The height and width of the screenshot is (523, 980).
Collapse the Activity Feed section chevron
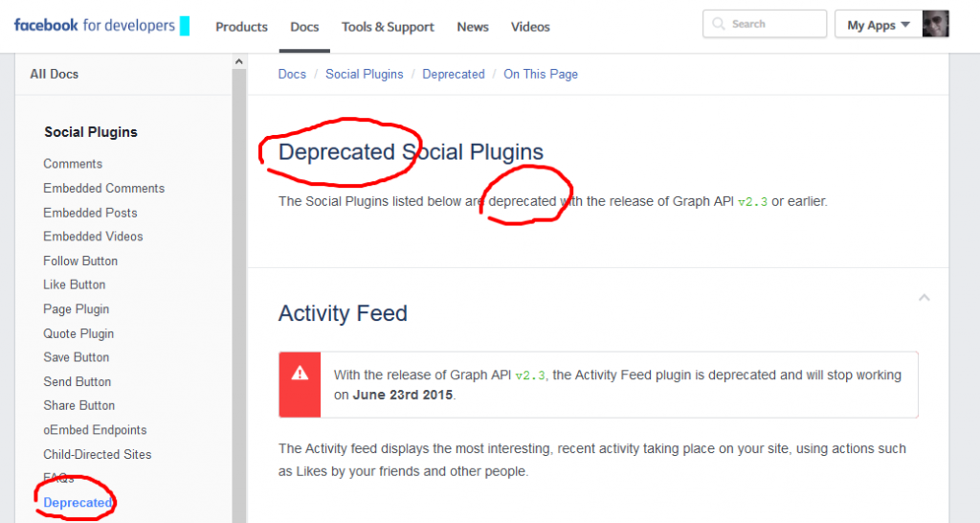(x=924, y=298)
